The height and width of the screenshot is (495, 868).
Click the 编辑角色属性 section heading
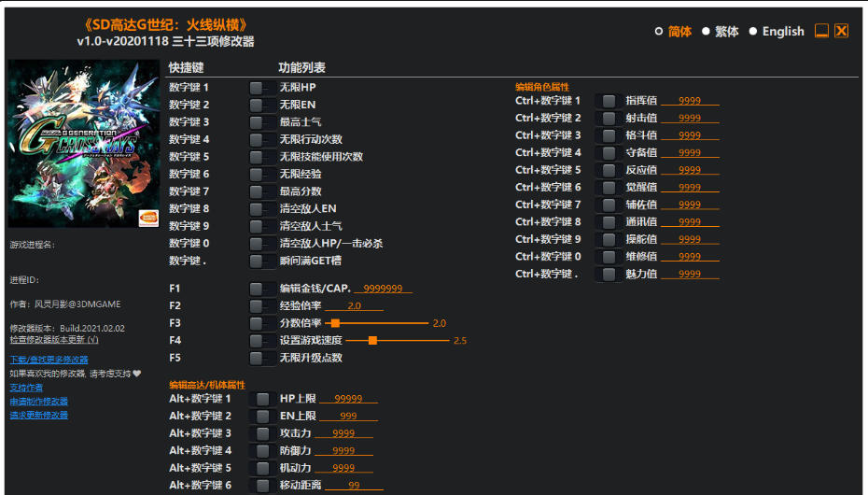(x=542, y=87)
